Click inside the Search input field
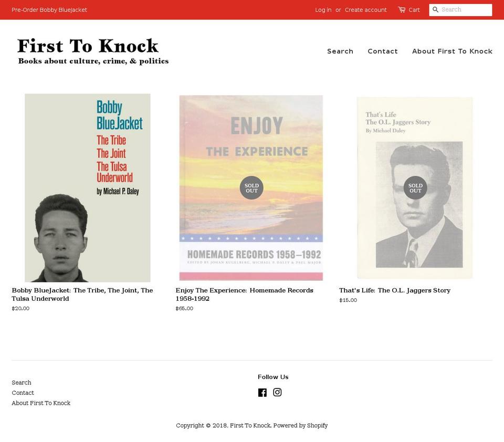 click(x=465, y=9)
